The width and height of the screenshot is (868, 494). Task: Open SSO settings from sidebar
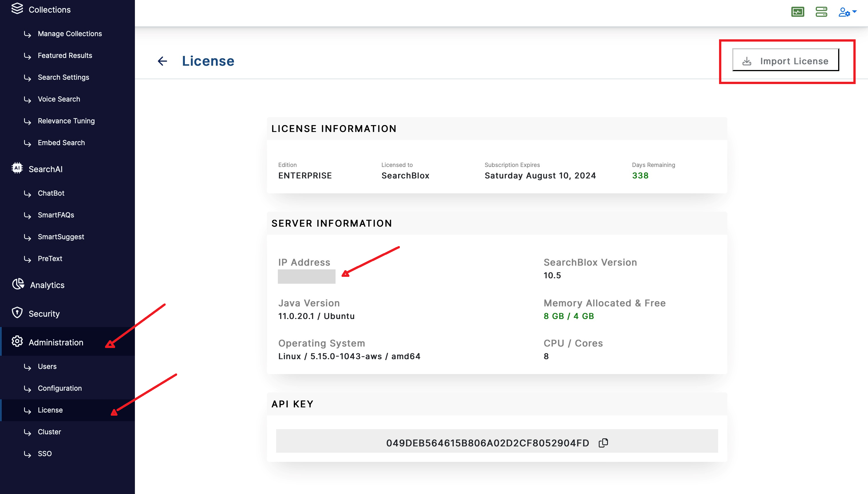pos(44,454)
